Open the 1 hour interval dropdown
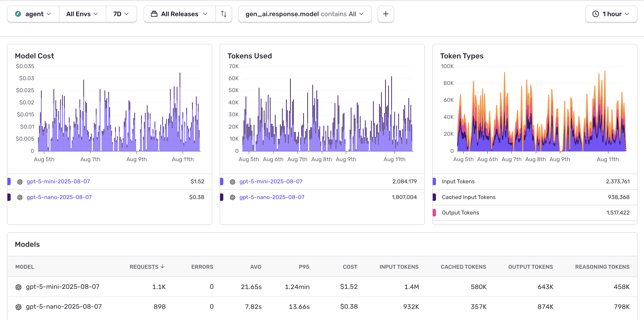This screenshot has height=320, width=644. coord(611,14)
